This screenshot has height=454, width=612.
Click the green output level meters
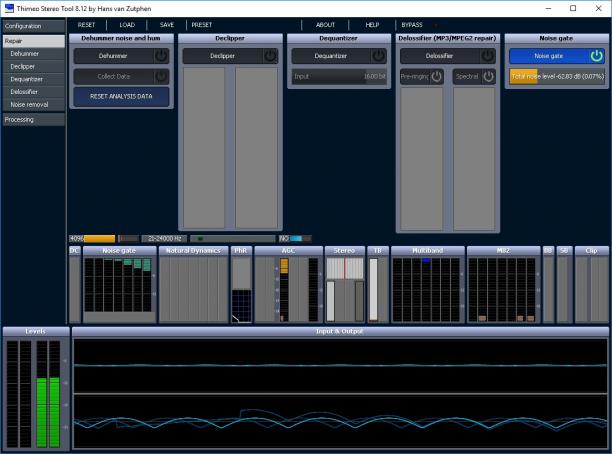pos(48,412)
